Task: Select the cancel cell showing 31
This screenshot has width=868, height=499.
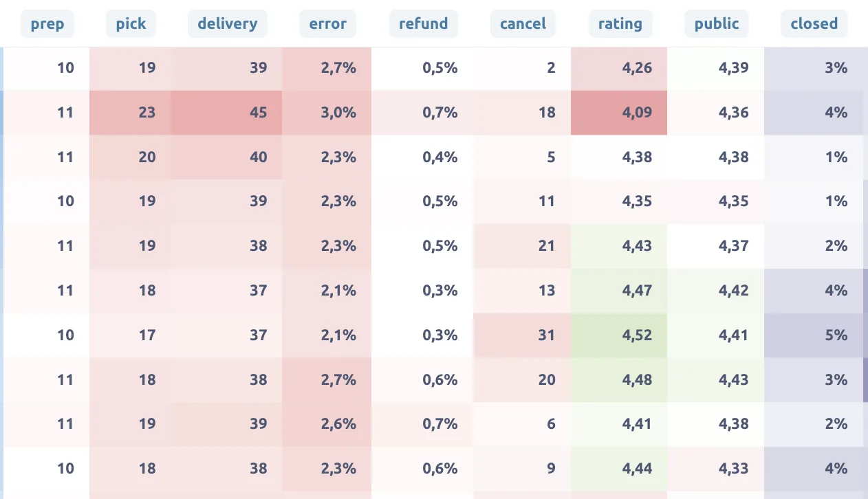Action: point(523,335)
